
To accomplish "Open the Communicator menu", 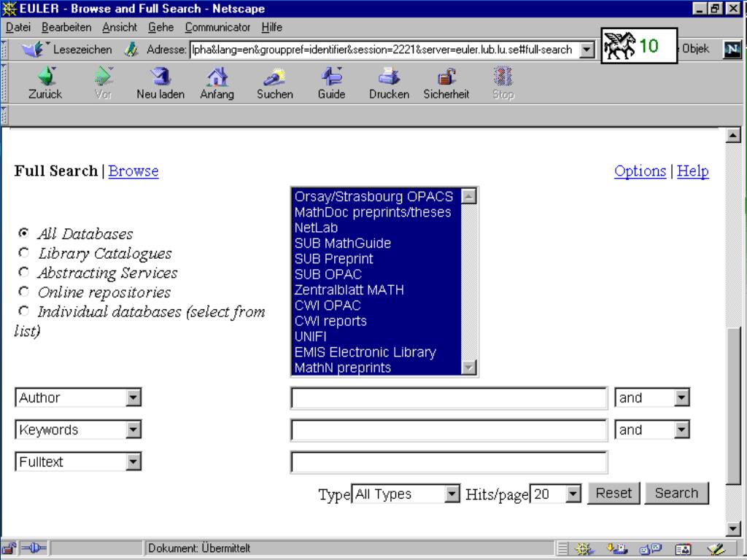I will 217,27.
